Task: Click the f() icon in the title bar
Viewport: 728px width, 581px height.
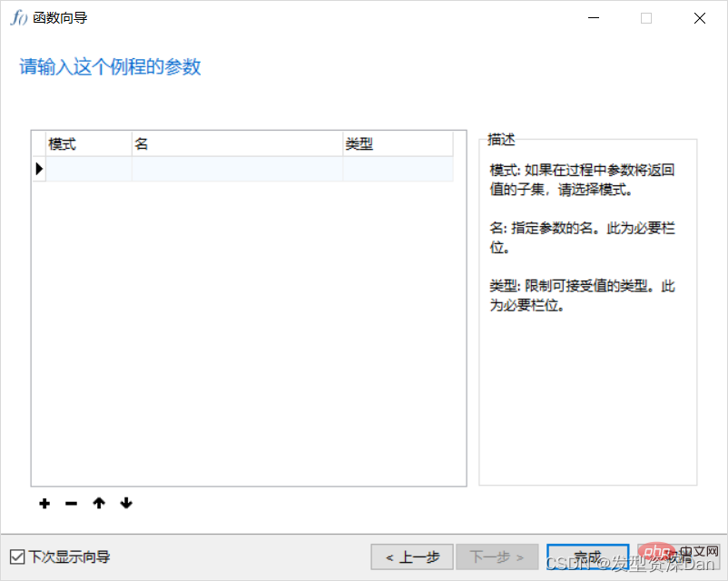Action: [x=17, y=17]
